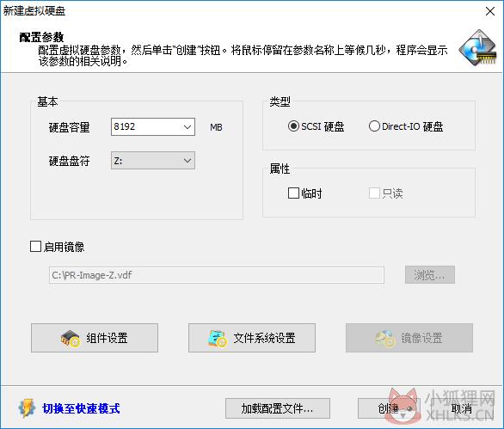Open the 硬盘盘符 drive letter dropdown
The width and height of the screenshot is (504, 429).
click(x=153, y=161)
